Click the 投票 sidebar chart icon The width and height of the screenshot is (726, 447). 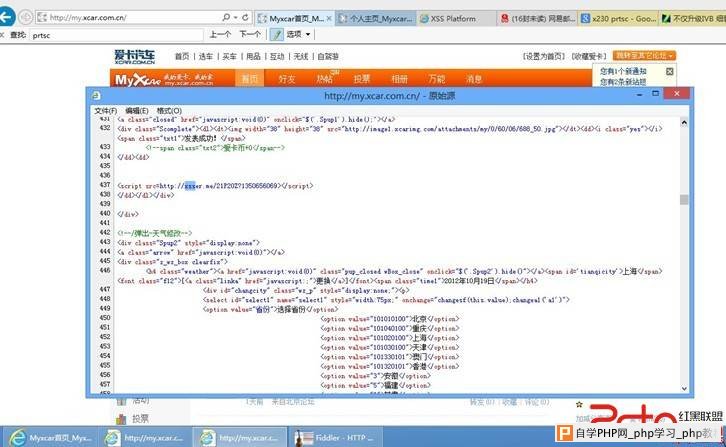click(121, 419)
